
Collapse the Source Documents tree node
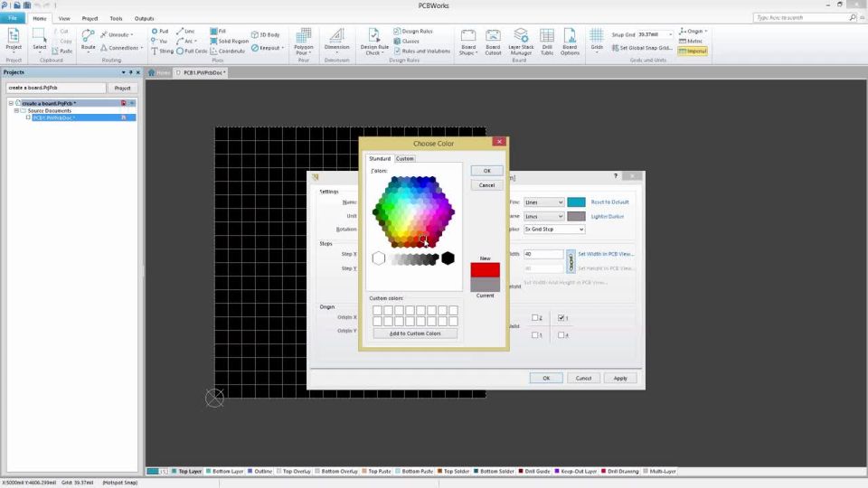16,110
